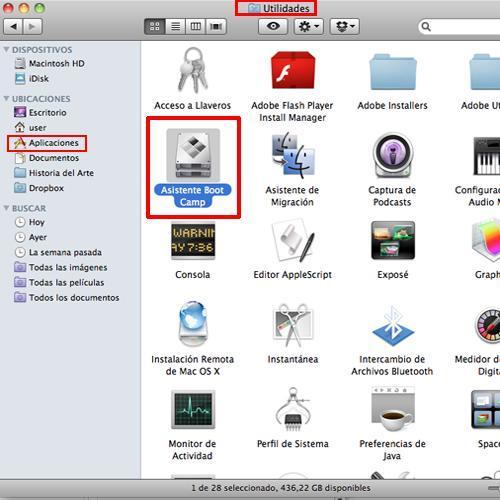Collapse the BUSCAR sidebar section
500x500 pixels.
6,208
